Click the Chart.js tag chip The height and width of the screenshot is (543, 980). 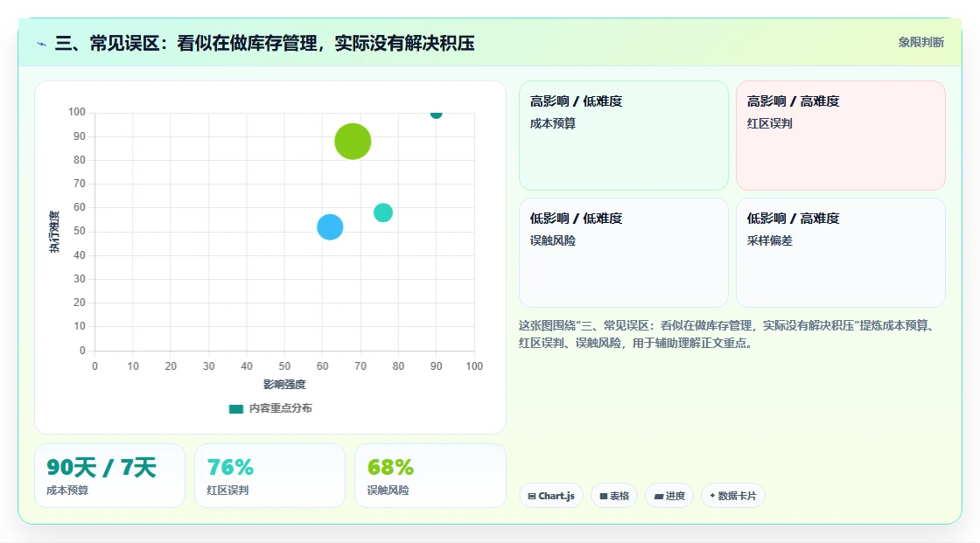coord(550,496)
